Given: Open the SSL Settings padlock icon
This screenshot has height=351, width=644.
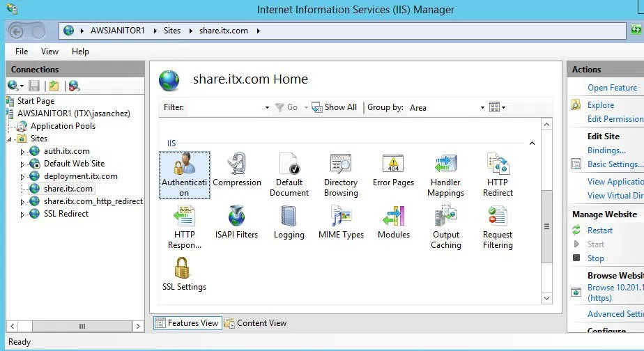Looking at the screenshot, I should pos(184,269).
